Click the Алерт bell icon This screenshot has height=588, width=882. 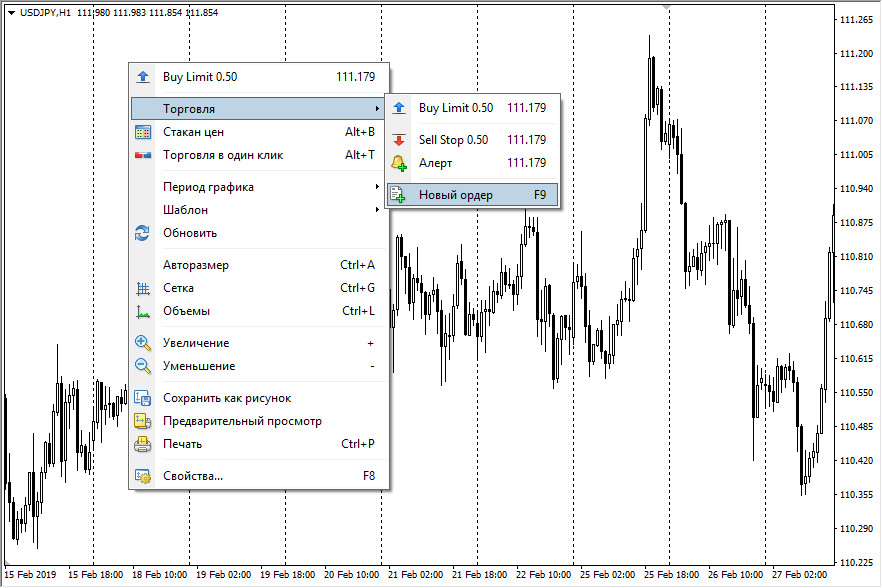pos(399,163)
